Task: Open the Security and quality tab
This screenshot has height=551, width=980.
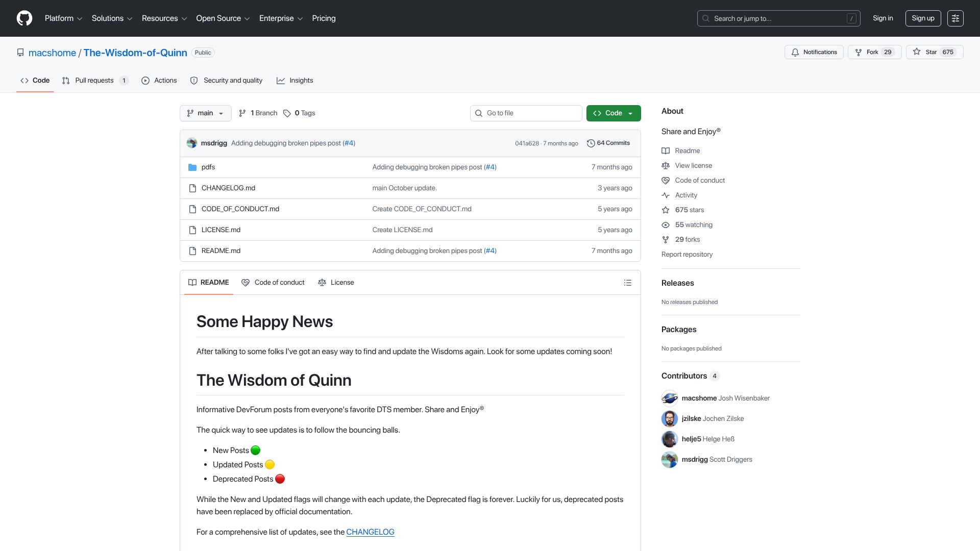Action: click(226, 81)
